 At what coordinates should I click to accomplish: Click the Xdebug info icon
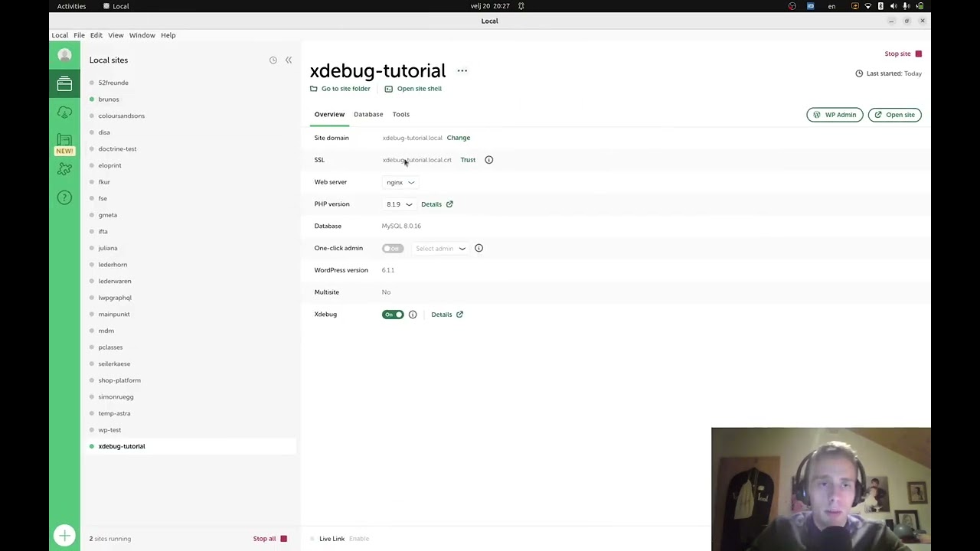click(413, 315)
